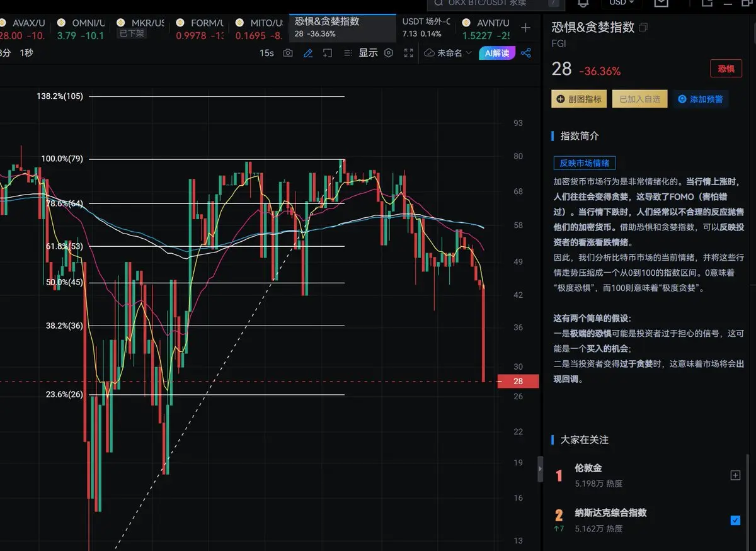Click the 指数简介 section heading
The image size is (756, 551).
(x=580, y=135)
